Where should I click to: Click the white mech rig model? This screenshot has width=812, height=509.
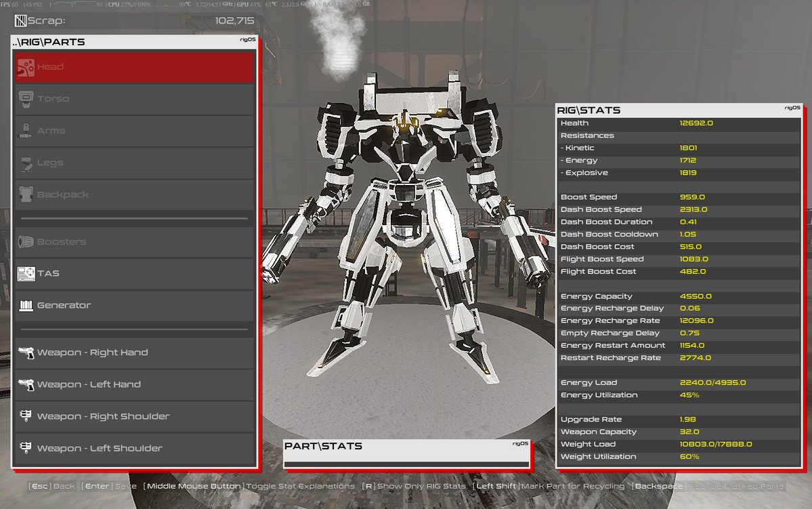406,228
